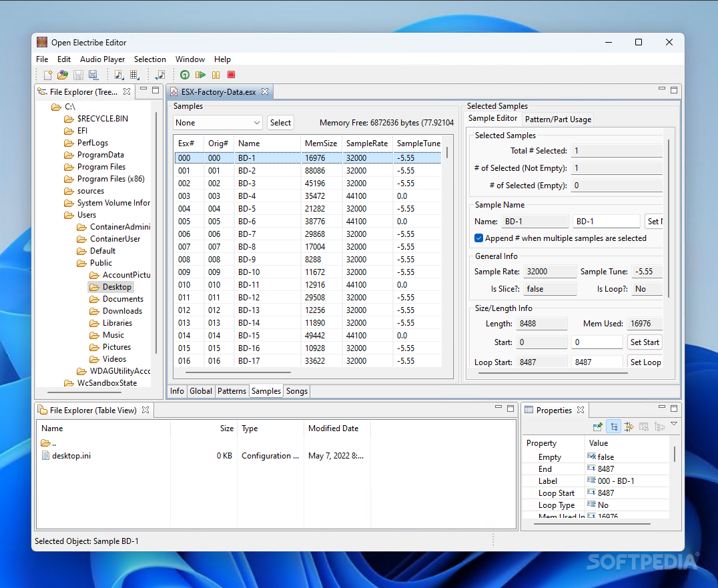
Task: Click the editable Name input field BD-1
Action: [x=606, y=222]
